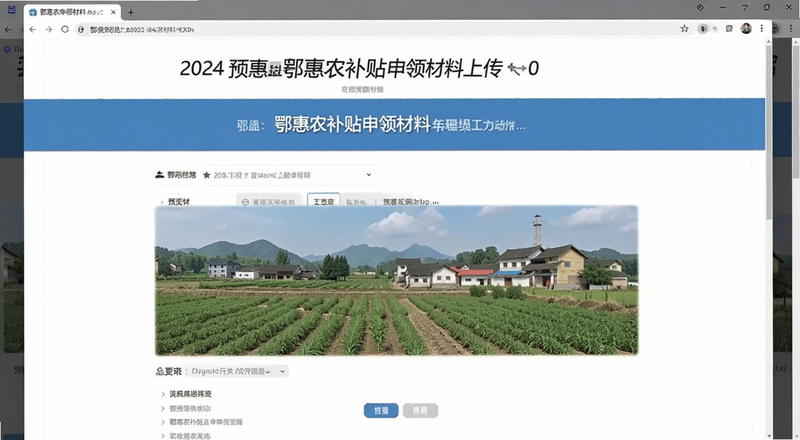Click the background window's three-dot menu at right edge
800x440 pixels.
point(791,29)
